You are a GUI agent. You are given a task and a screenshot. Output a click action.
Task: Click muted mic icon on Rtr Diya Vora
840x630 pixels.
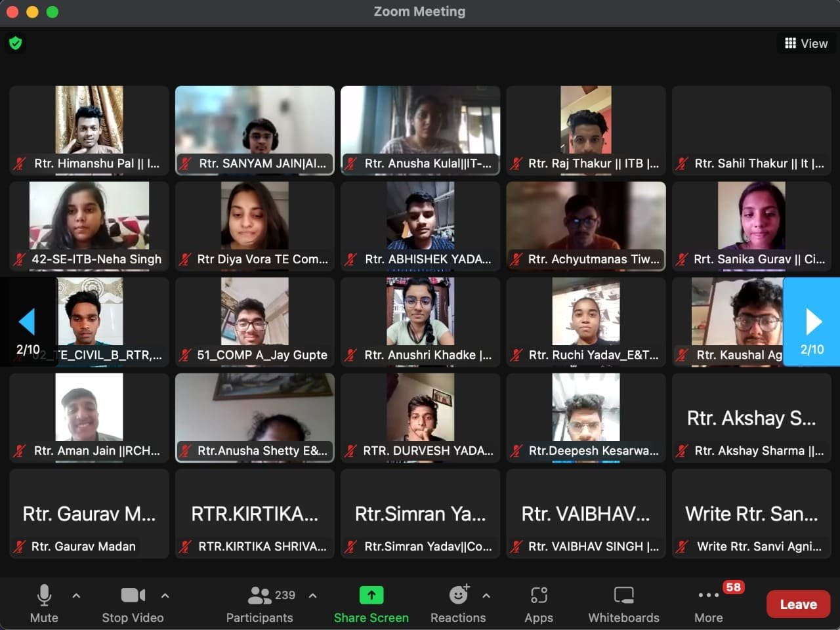186,259
